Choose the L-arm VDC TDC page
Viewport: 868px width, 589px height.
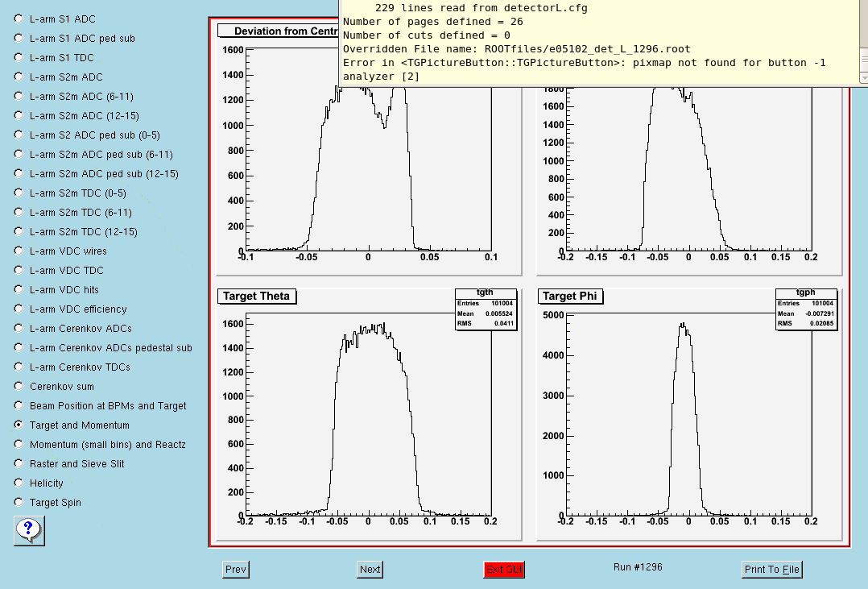pos(19,271)
